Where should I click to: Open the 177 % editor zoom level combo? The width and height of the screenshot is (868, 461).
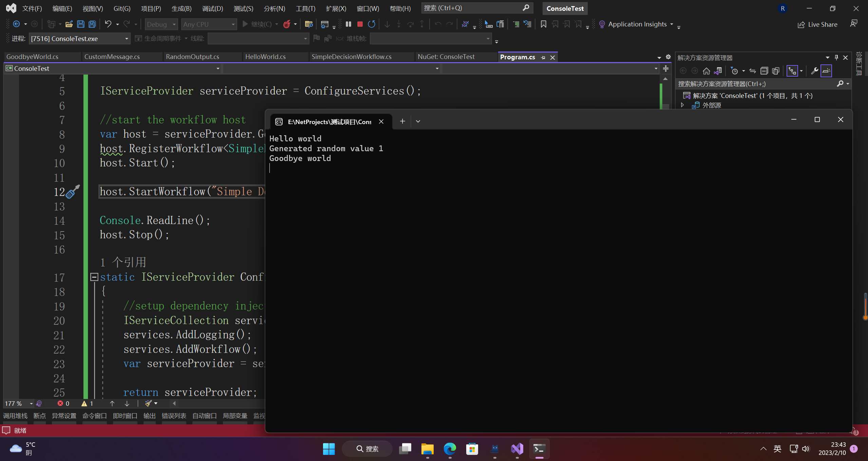pyautogui.click(x=31, y=404)
